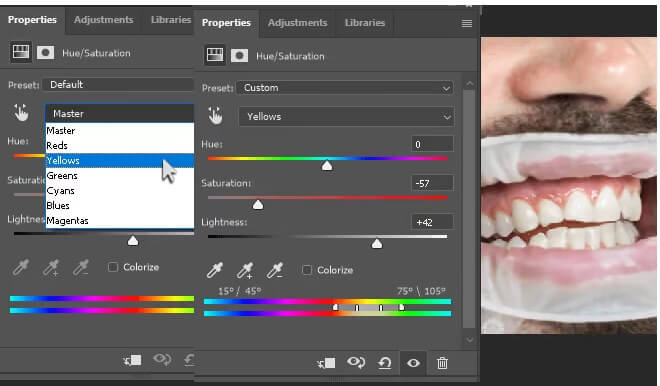View previous state in left panel
The image size is (660, 386).
tap(162, 359)
